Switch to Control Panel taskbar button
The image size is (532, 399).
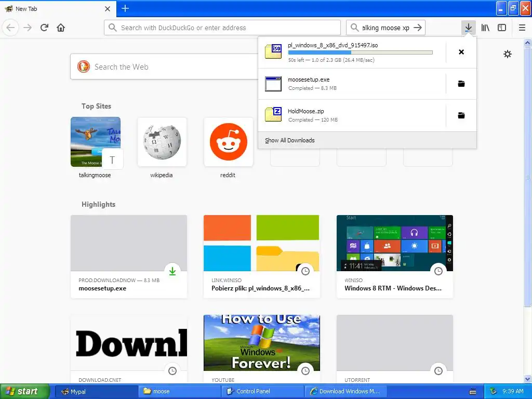(x=263, y=391)
